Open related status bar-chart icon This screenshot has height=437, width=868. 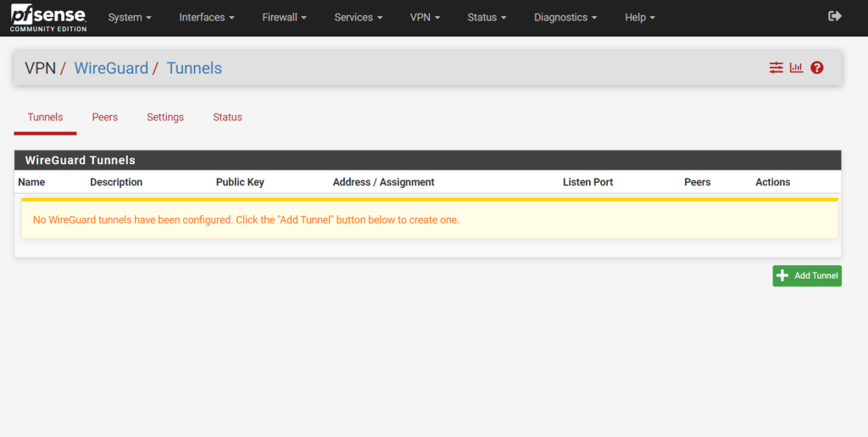[x=796, y=68]
